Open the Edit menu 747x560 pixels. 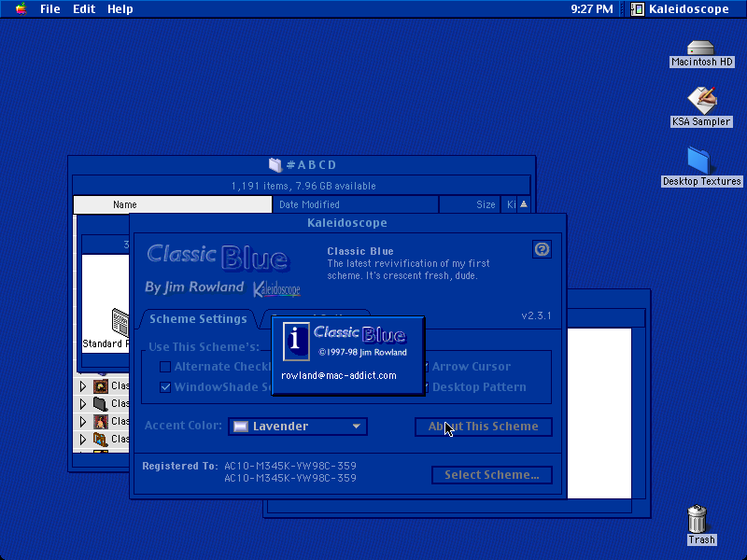coord(84,9)
